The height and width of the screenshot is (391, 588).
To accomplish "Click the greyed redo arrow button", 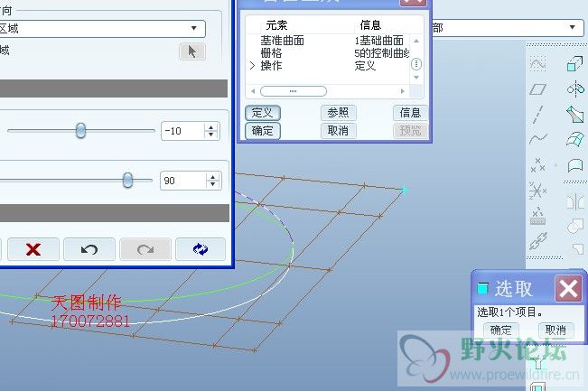I will tap(145, 249).
